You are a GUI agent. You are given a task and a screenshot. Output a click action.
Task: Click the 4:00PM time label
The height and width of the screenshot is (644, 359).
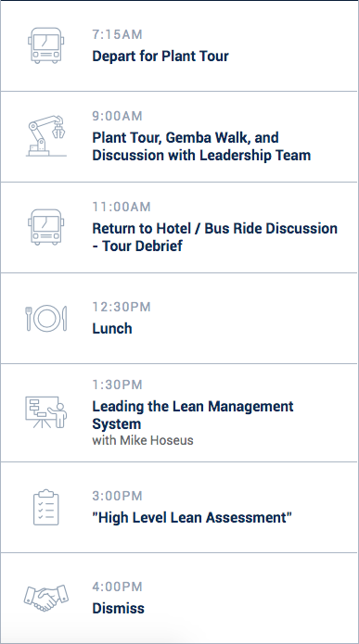coord(117,587)
